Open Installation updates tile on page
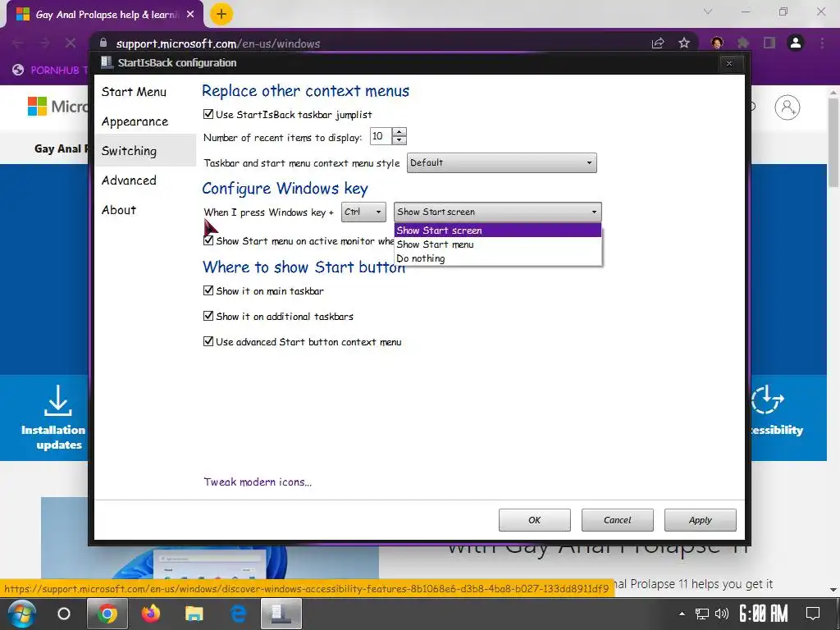 (x=53, y=418)
